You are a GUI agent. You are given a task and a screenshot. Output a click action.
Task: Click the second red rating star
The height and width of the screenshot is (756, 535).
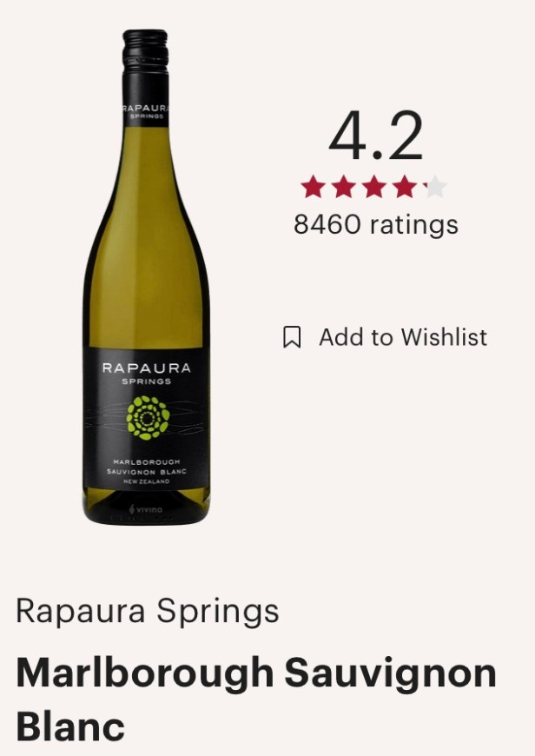(x=344, y=187)
